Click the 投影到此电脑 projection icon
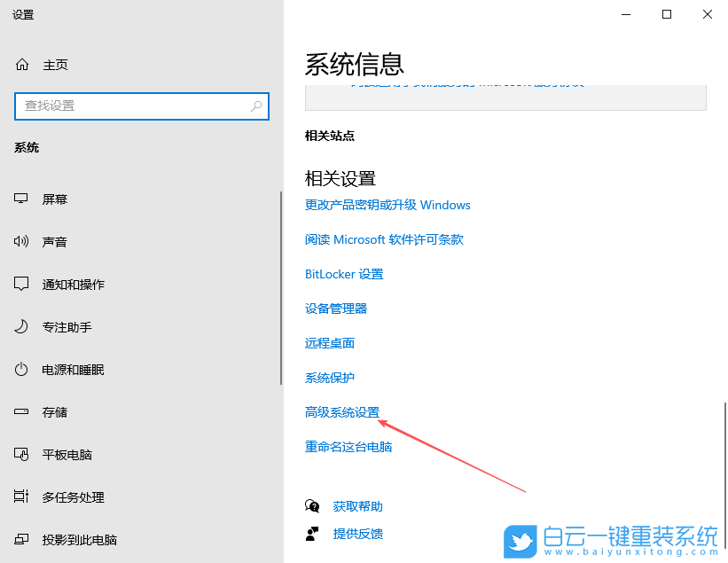The width and height of the screenshot is (728, 563). pos(20,539)
